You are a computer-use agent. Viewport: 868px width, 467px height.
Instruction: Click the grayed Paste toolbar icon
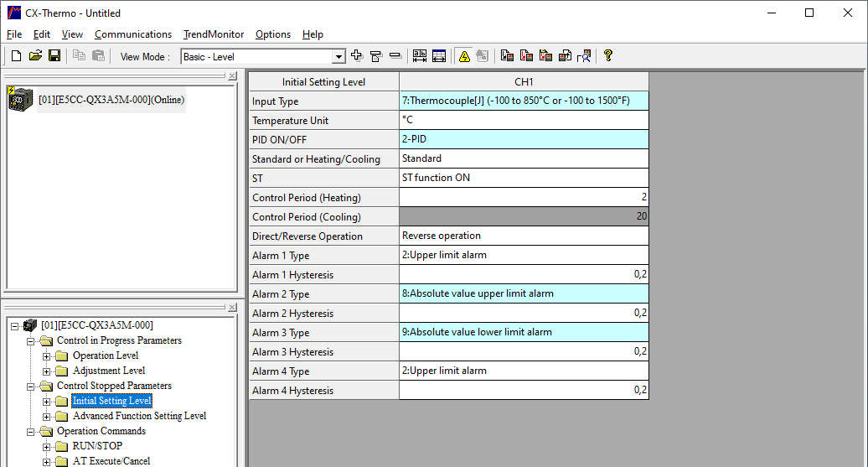click(98, 56)
